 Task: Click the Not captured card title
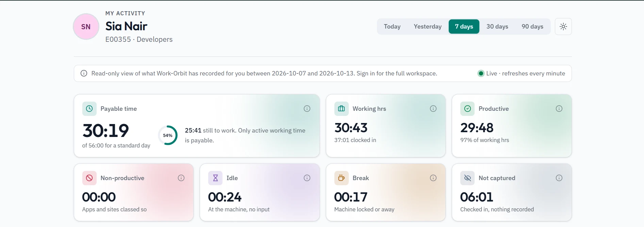pos(497,178)
